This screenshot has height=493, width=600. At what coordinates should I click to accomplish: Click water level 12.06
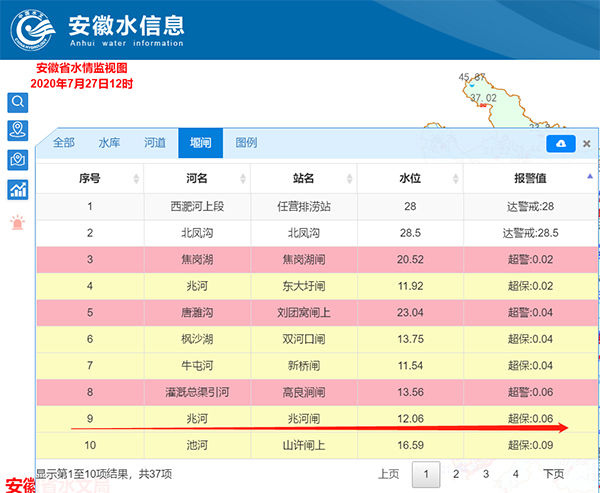tap(410, 419)
